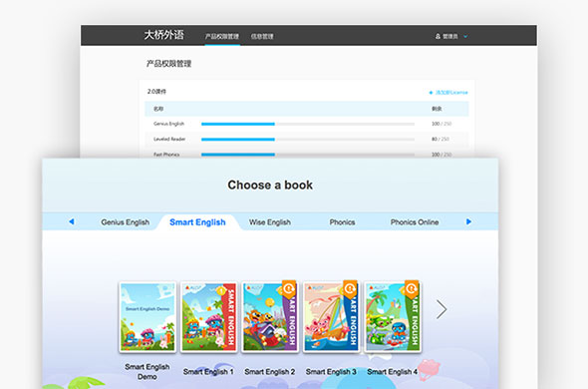Pick the Smart English 3 book cover
588x389 pixels.
pos(331,317)
